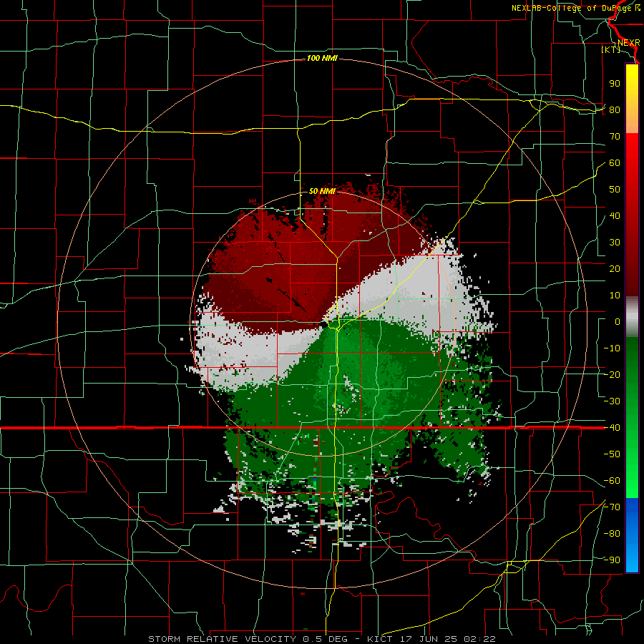644x644 pixels.
Task: Select the -90 value on velocity scale
Action: pos(612,560)
